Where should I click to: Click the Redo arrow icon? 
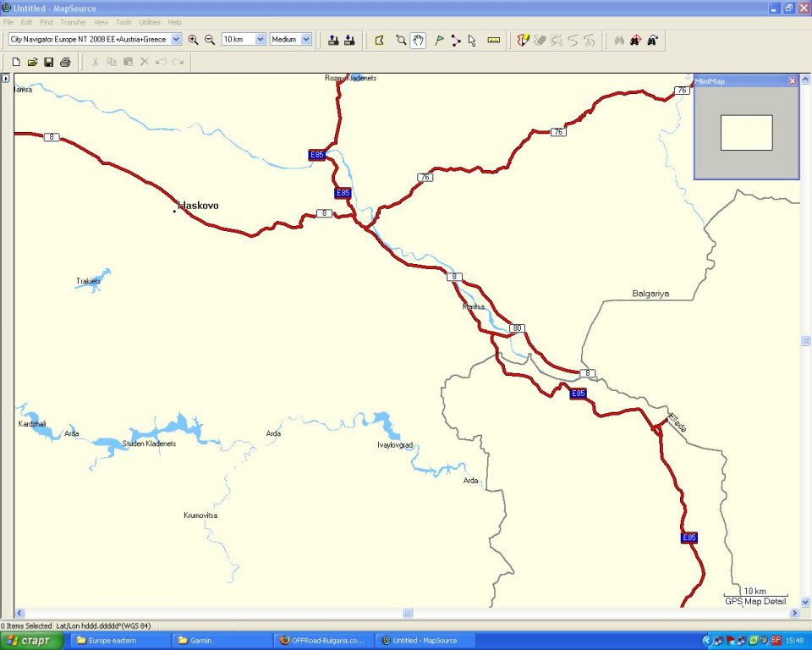coord(178,62)
